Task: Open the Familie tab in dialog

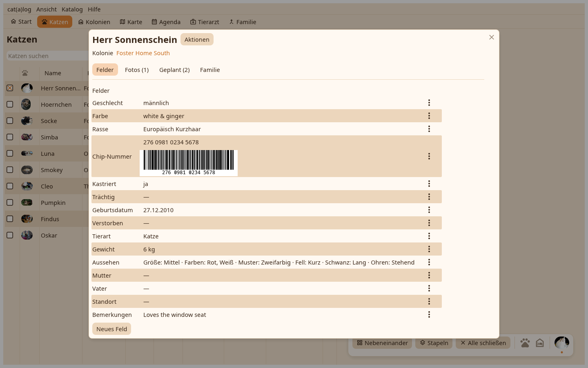Action: pos(210,70)
